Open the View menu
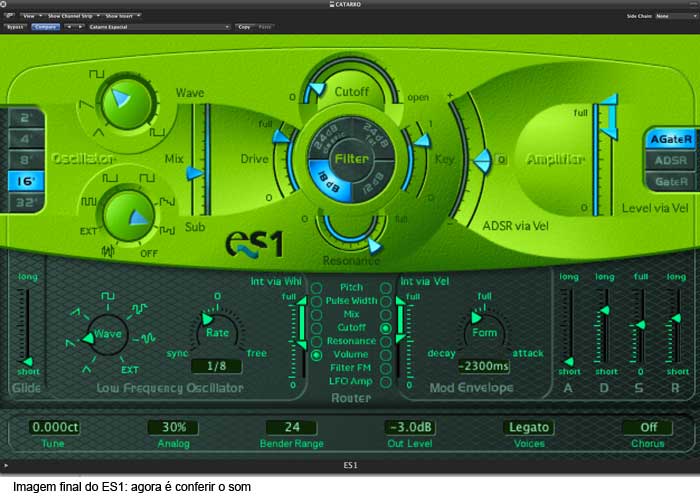The width and height of the screenshot is (700, 497). (30, 17)
